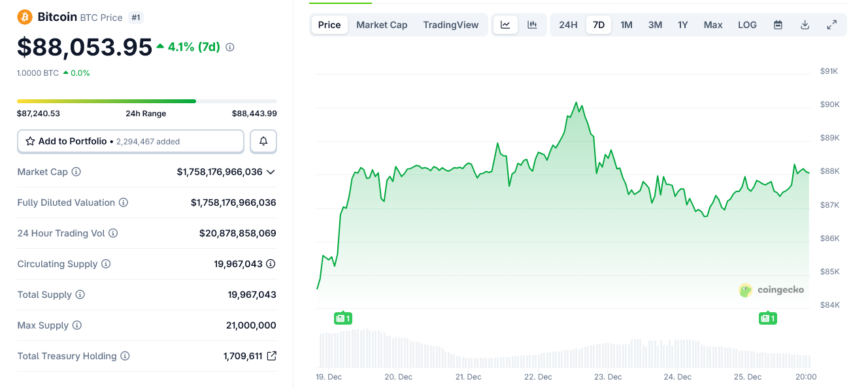Open the TradingView tab
This screenshot has height=388, width=868.
[450, 24]
